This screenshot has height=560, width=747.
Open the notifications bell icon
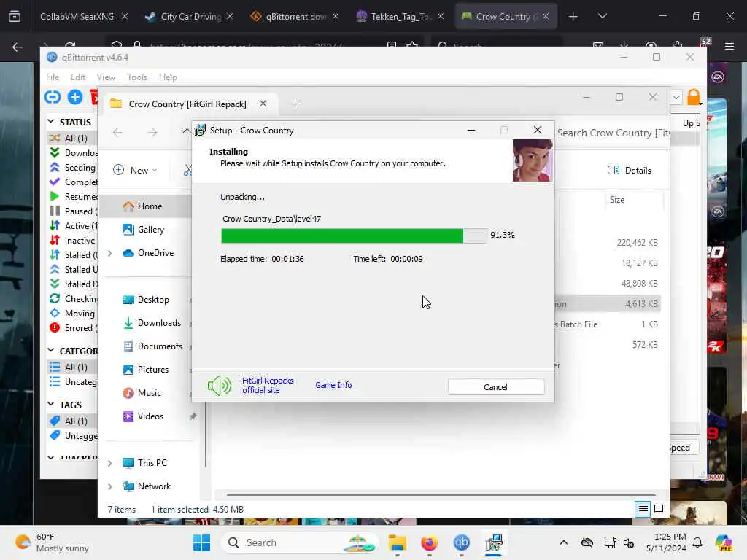click(697, 542)
